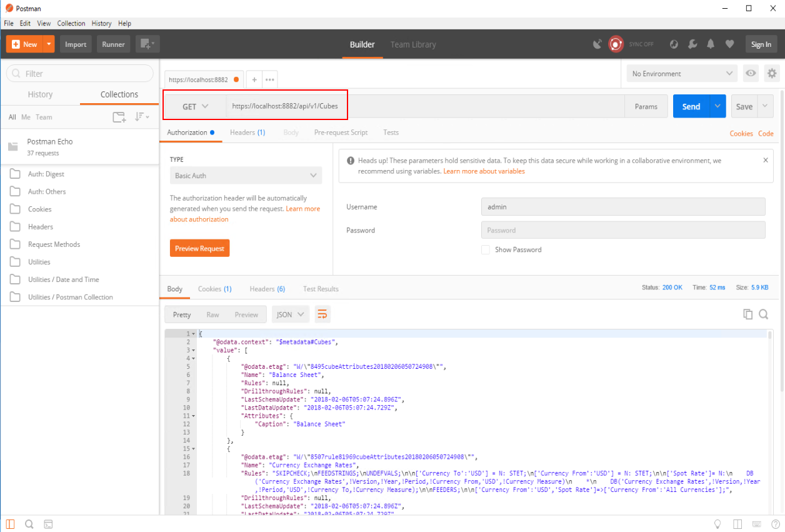
Task: Click into the Password input field
Action: [x=622, y=230]
